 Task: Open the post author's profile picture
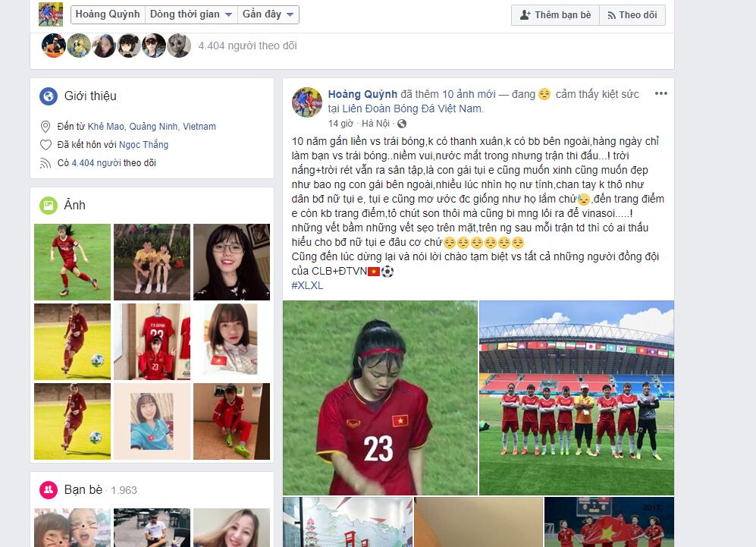tap(307, 102)
